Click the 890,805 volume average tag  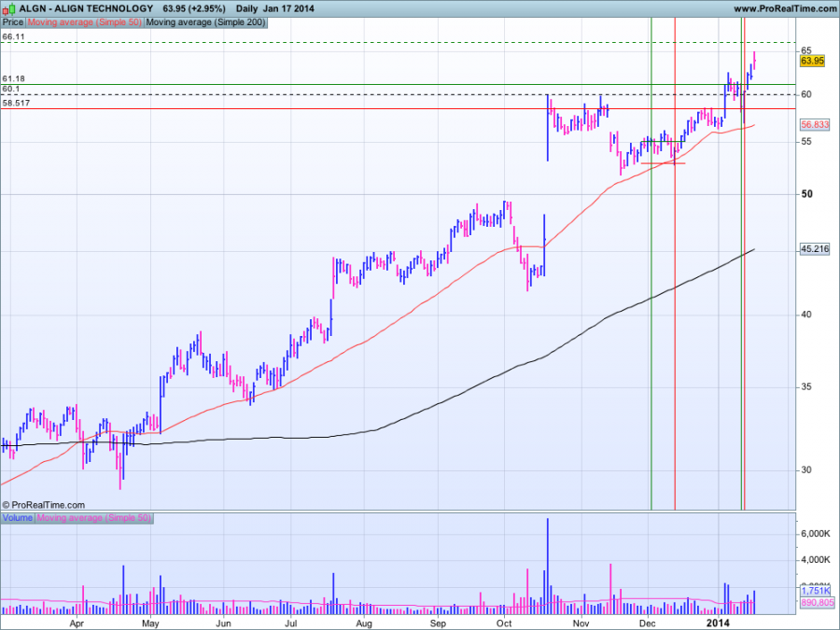[817, 603]
